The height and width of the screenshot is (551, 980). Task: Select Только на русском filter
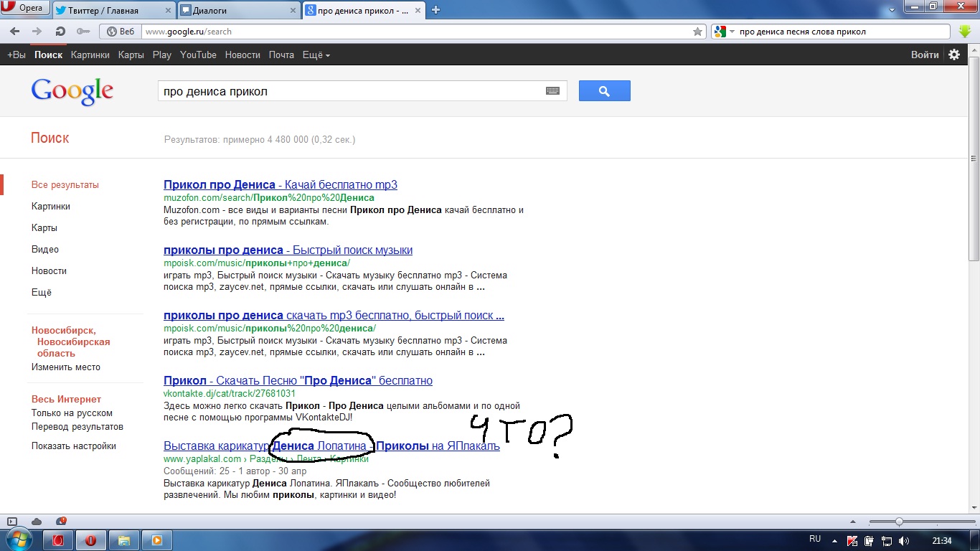tap(72, 413)
